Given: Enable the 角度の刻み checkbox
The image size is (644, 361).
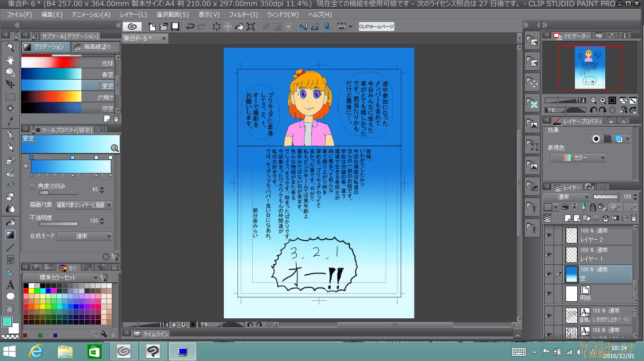Looking at the screenshot, I should tap(32, 186).
